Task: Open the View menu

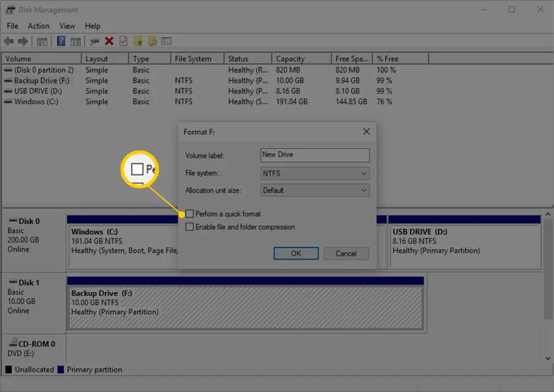Action: [x=67, y=26]
